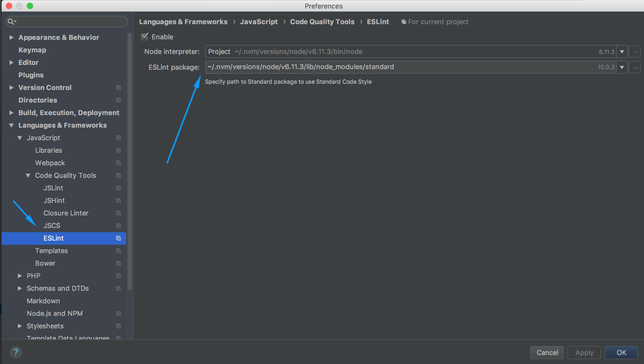Expand the Stylesheets tree node
This screenshot has width=644, height=364.
20,326
